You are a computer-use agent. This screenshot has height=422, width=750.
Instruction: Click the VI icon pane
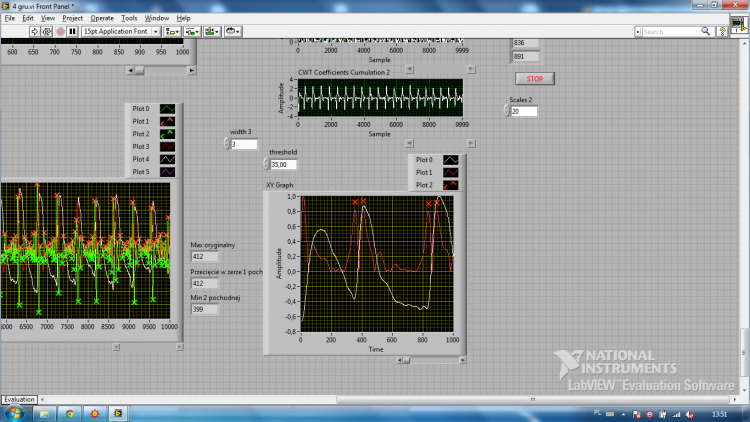(x=739, y=24)
